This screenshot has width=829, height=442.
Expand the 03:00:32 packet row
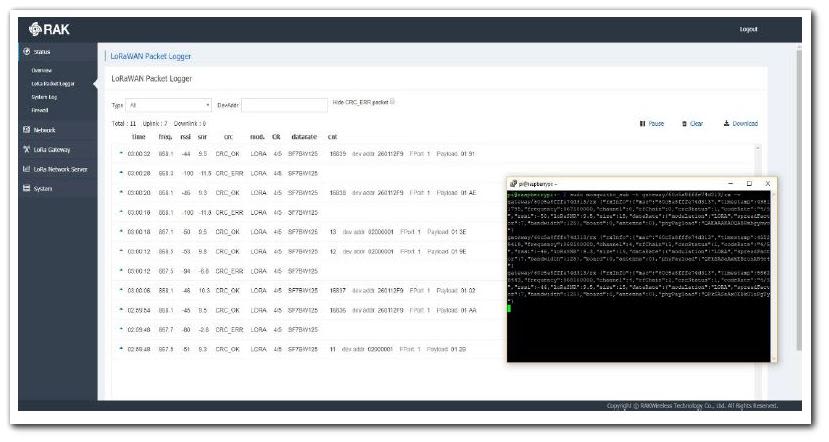(121, 153)
